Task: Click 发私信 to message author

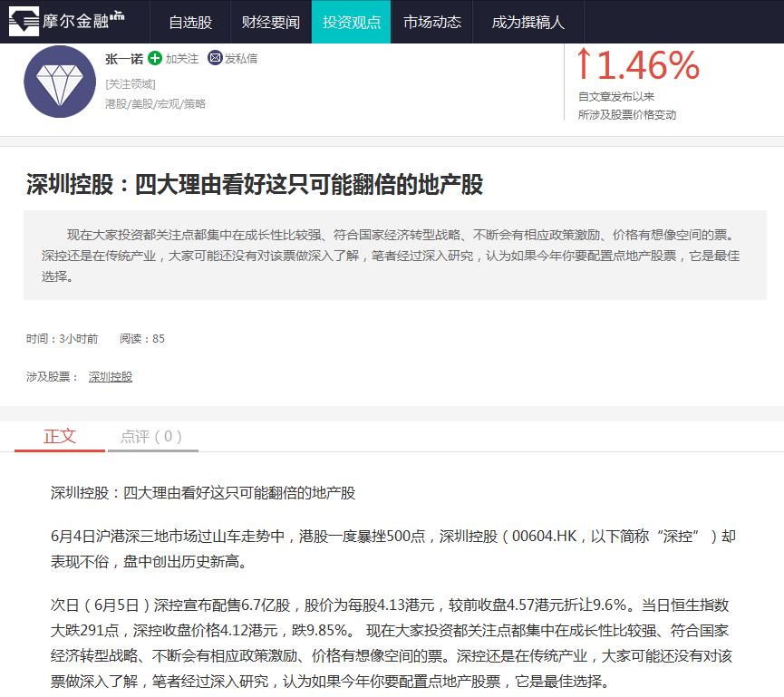Action: pos(241,59)
